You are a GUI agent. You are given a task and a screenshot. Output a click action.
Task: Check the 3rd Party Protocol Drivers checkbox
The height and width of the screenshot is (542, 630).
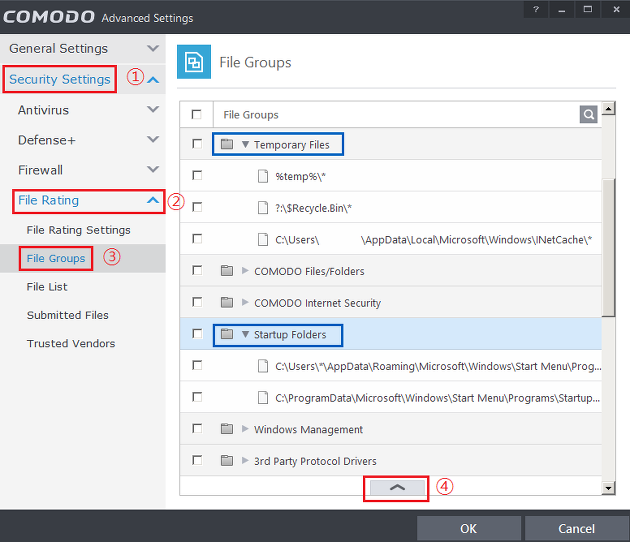(197, 460)
